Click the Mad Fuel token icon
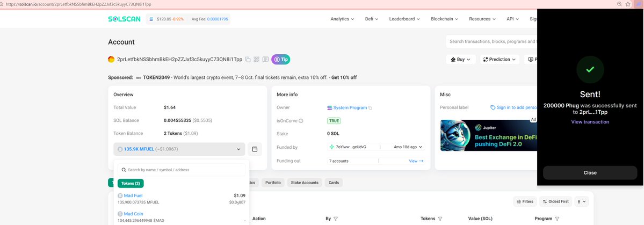This screenshot has height=225, width=644. (120, 195)
